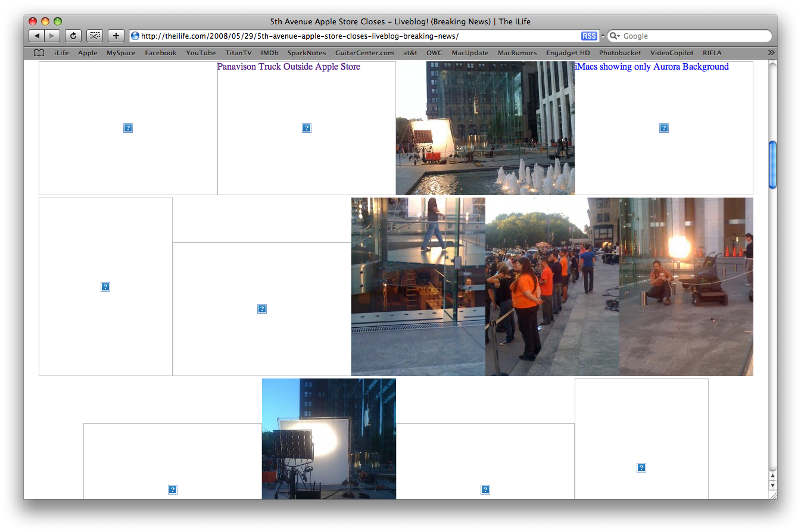Open the TitanTV bookmark

point(238,53)
